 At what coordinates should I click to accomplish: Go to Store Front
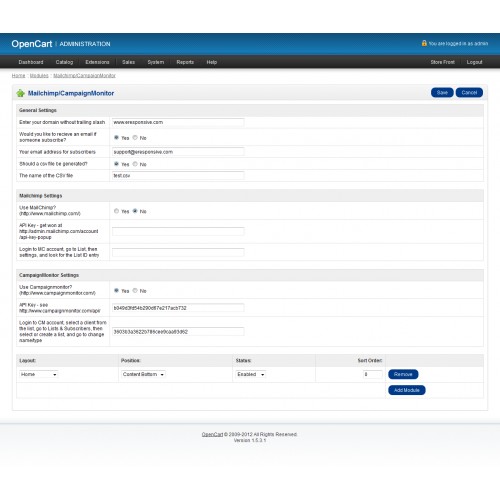point(442,62)
